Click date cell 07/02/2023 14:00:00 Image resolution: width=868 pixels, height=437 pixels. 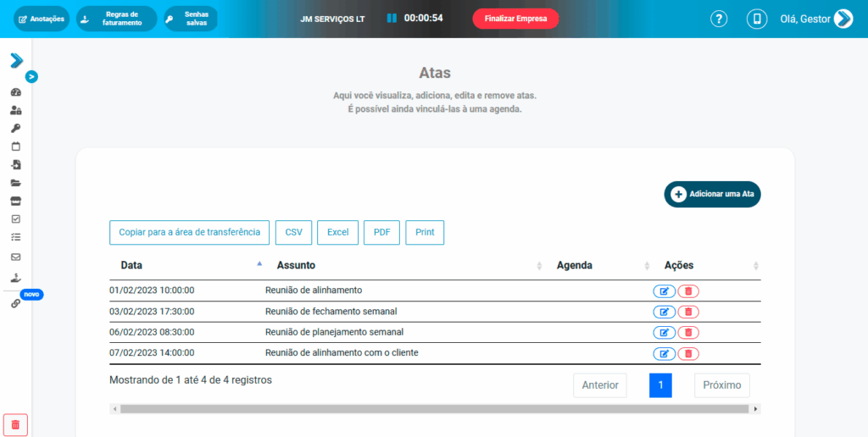tap(152, 353)
